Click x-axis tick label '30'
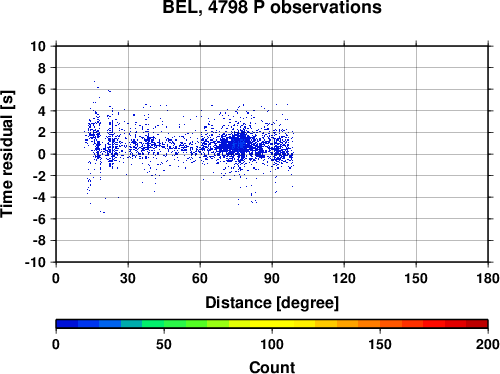500x374 pixels. click(128, 278)
